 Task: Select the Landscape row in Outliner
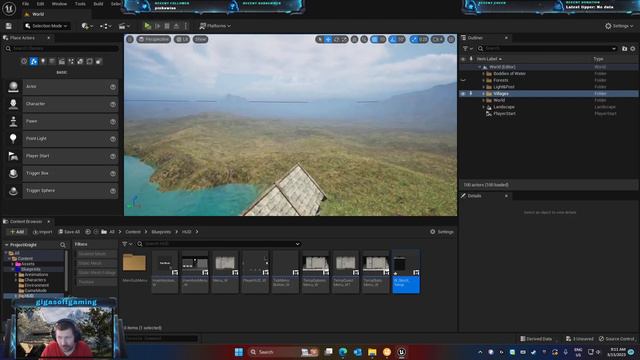coord(549,107)
